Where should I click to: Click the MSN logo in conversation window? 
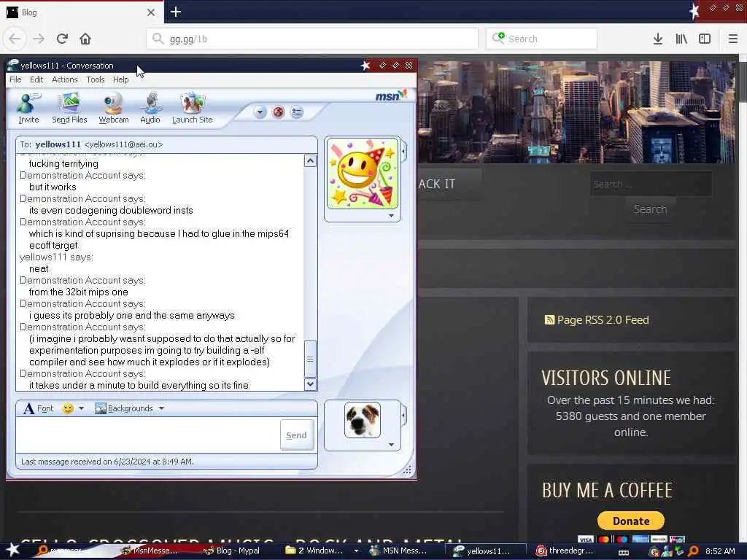click(391, 96)
